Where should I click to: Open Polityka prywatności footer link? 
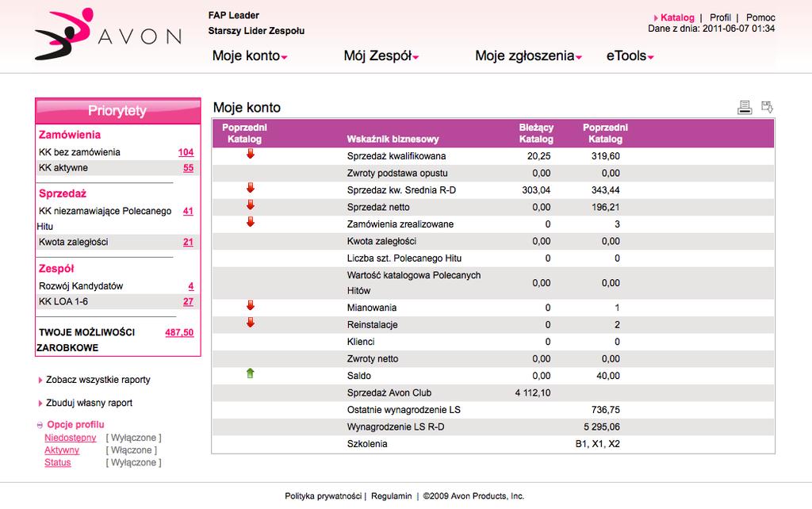(x=324, y=496)
